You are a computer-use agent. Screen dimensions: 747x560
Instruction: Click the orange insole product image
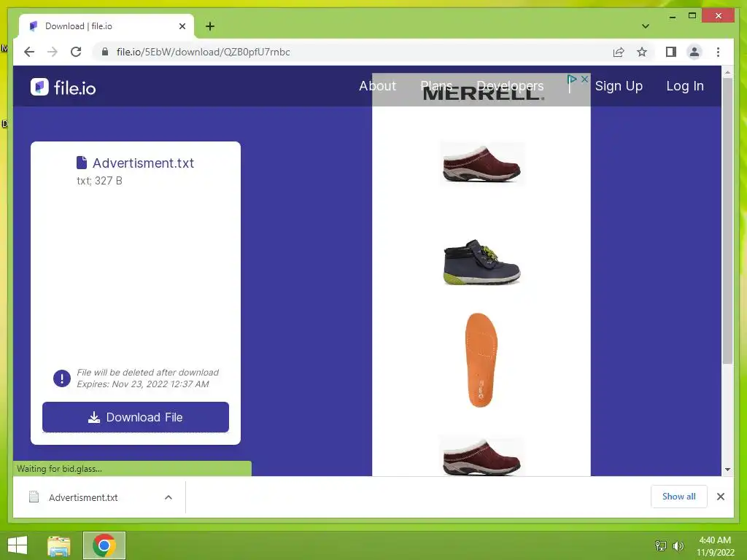(481, 360)
